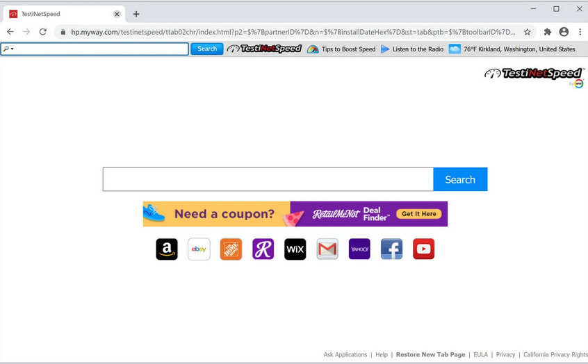Focus the main center search field
Viewport: 588px width, 364px height.
click(268, 179)
